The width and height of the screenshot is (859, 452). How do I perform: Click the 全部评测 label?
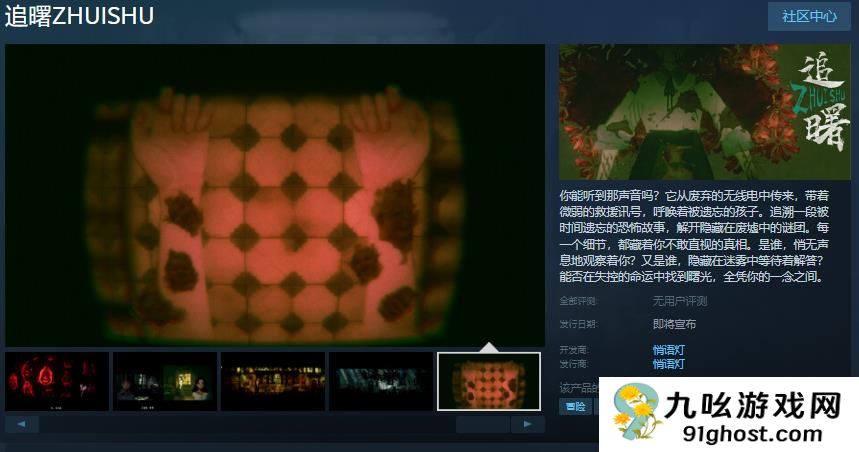click(x=578, y=301)
